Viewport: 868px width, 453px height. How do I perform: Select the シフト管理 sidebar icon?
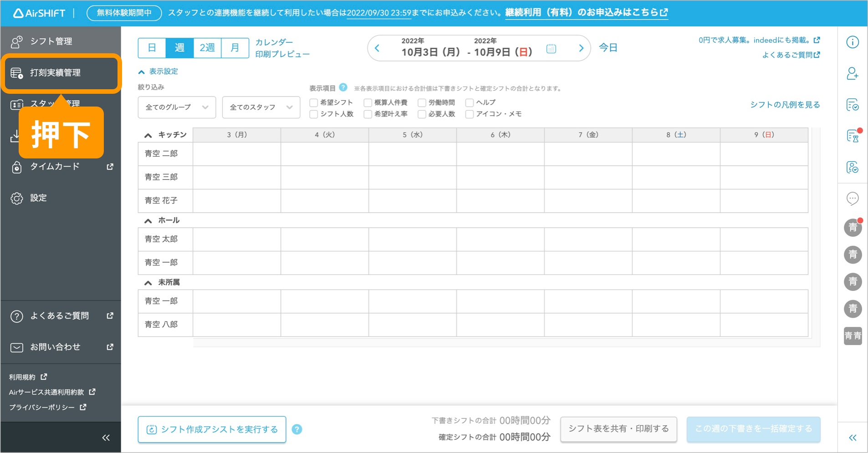(16, 41)
